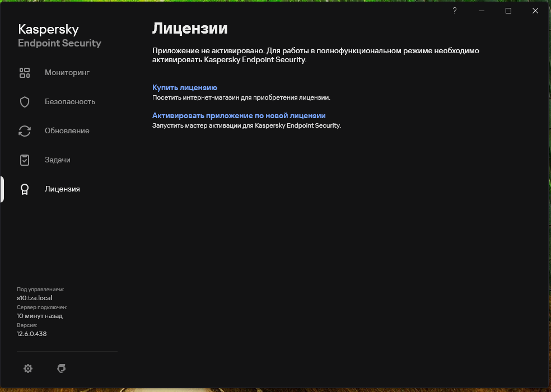Click the Мониторинг dashboard grid icon

25,73
